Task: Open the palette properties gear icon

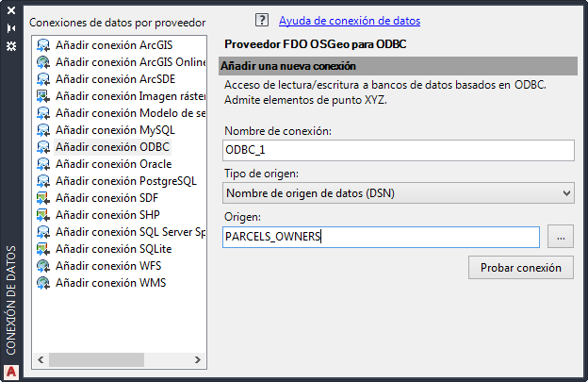Action: tap(11, 44)
